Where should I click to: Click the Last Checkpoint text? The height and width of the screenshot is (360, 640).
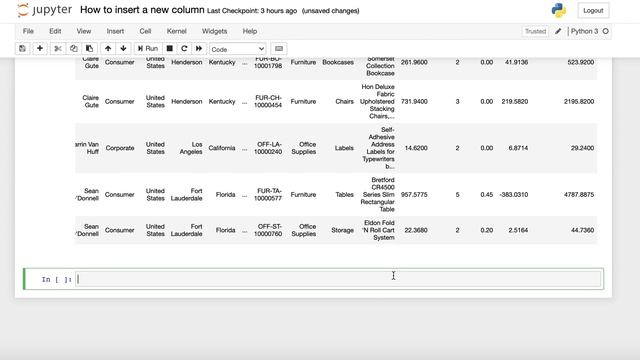[252, 11]
